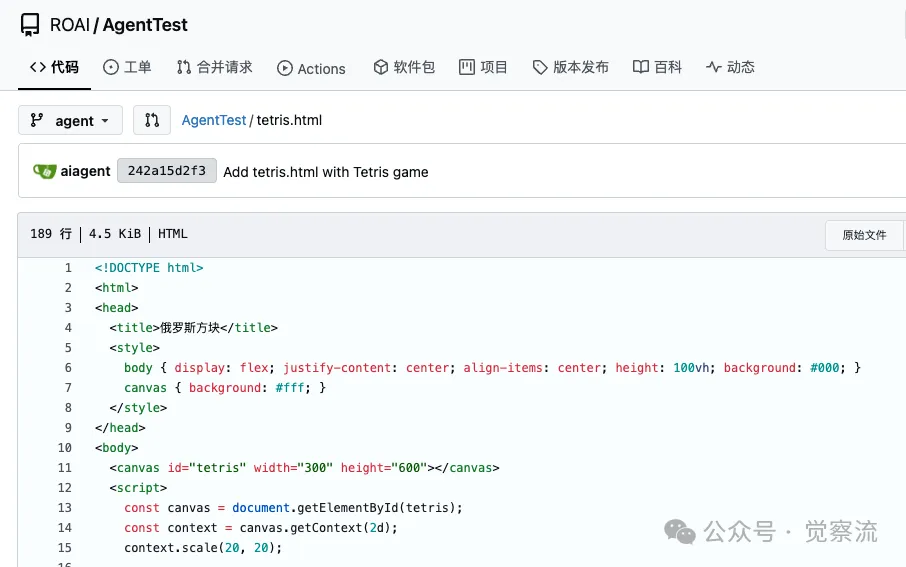Click the <!DOCTYPE html> code line
The height and width of the screenshot is (567, 906).
[149, 268]
